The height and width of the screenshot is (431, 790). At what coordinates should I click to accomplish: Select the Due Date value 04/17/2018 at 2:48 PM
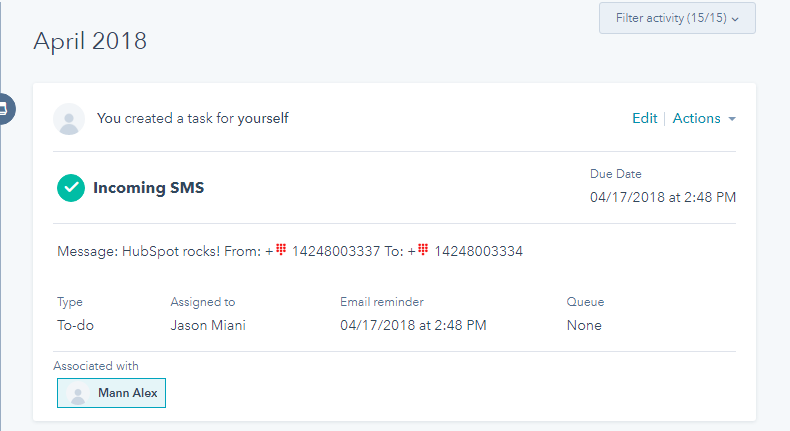[x=663, y=197]
